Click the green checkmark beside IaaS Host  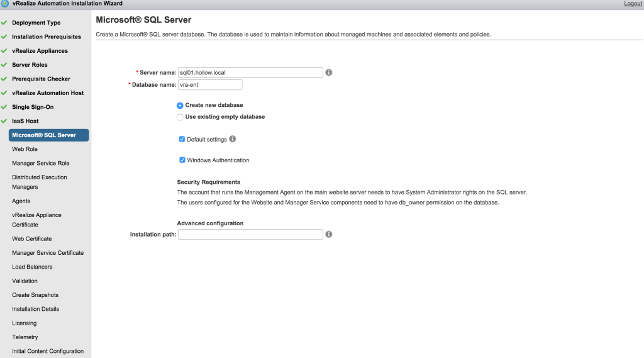[x=4, y=121]
